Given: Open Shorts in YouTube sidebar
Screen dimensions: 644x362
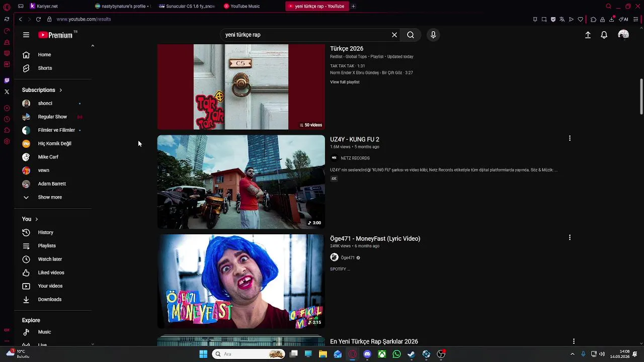Looking at the screenshot, I should pos(53,68).
